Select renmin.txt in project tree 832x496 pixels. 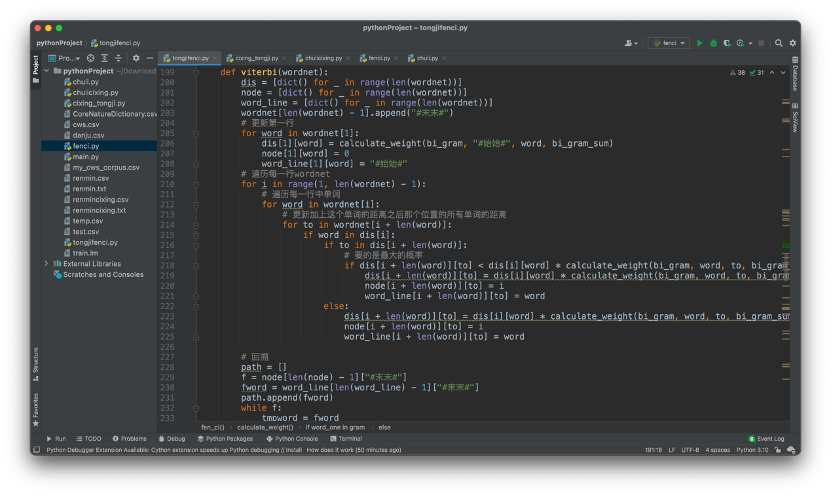point(89,188)
